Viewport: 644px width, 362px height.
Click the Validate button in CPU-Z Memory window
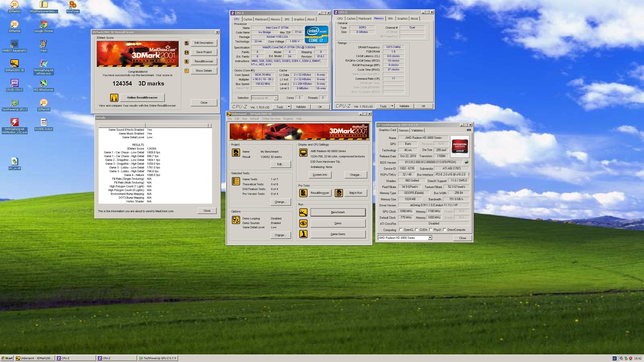tap(404, 106)
